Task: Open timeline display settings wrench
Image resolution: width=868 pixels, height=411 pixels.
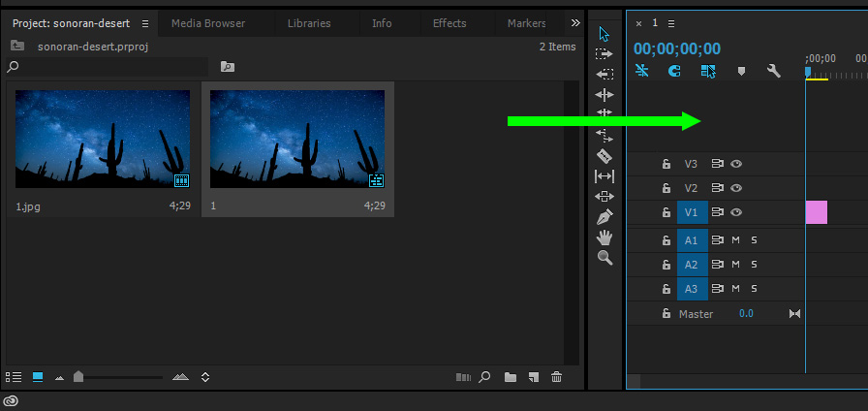Action: tap(774, 71)
